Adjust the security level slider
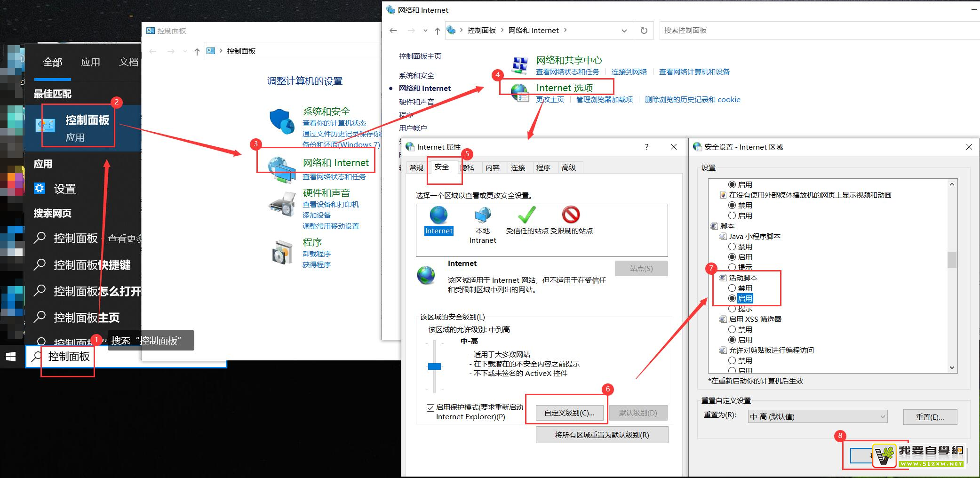The width and height of the screenshot is (980, 478). [x=434, y=366]
